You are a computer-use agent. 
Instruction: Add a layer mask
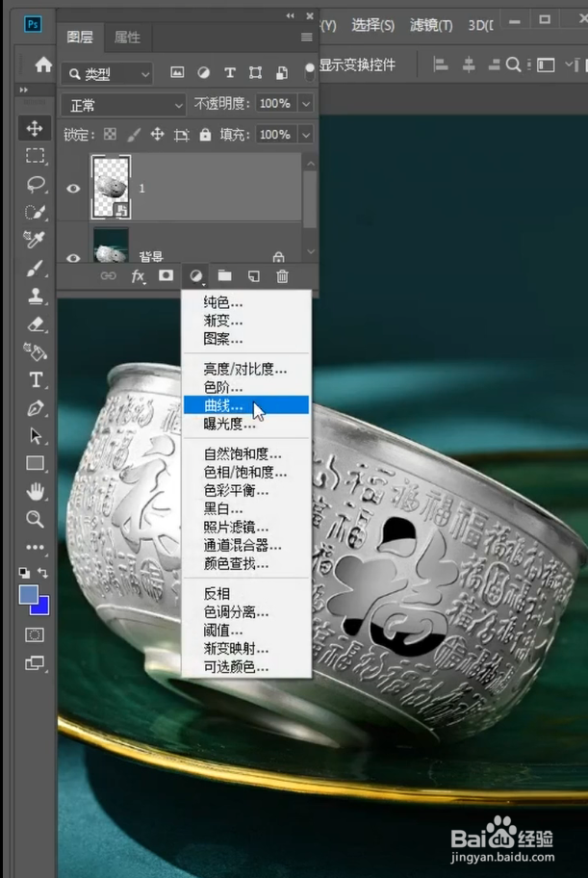[x=166, y=275]
